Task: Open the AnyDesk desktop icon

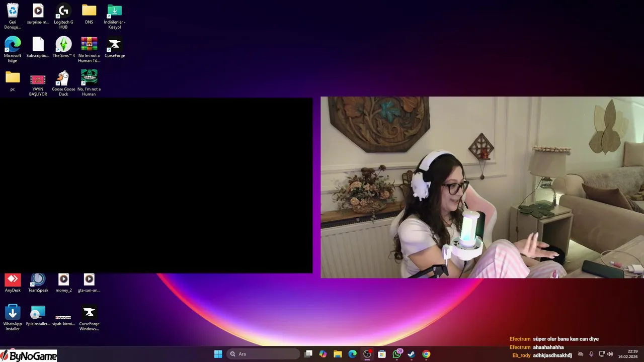Action: coord(13,283)
